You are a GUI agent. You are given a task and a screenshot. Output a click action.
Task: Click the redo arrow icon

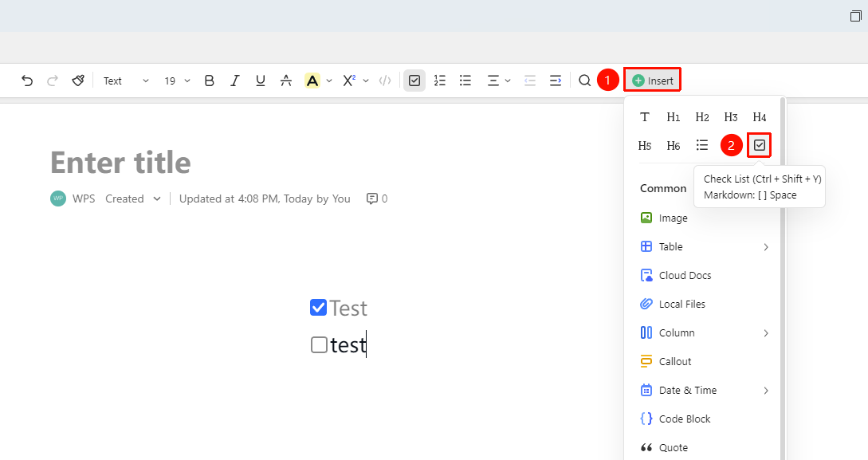tap(53, 81)
